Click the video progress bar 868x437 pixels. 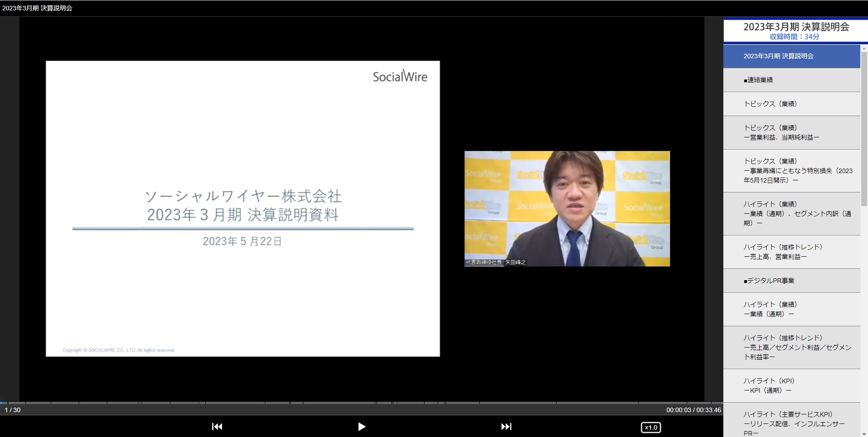point(362,403)
